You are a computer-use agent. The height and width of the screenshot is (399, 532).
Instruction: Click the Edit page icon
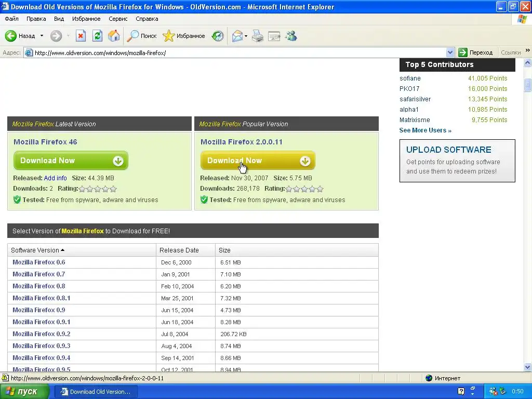pos(274,36)
